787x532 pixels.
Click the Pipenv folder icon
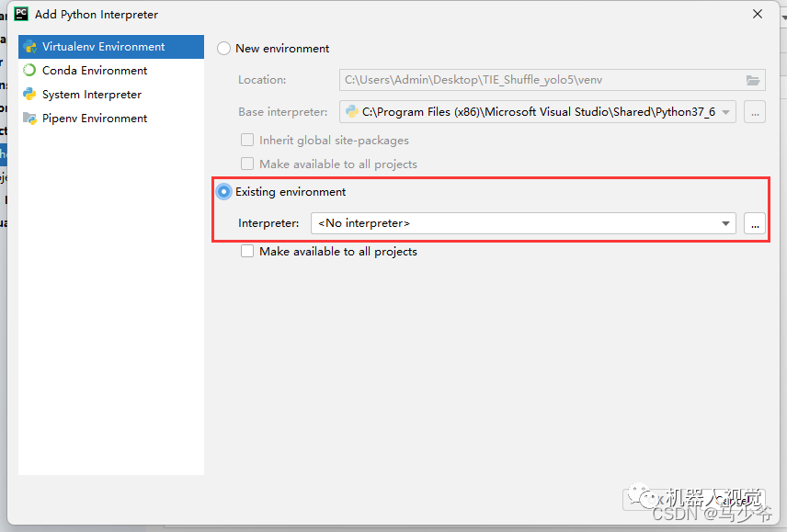pos(29,119)
